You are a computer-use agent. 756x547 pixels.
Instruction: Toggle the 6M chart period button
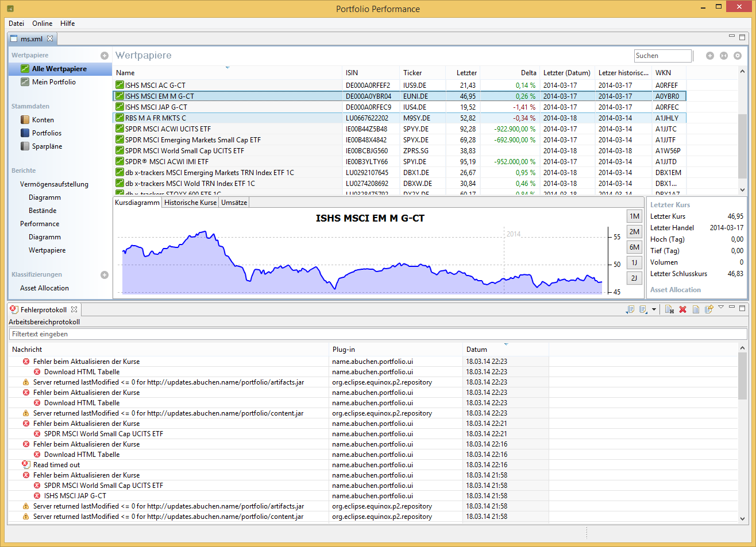click(x=634, y=247)
